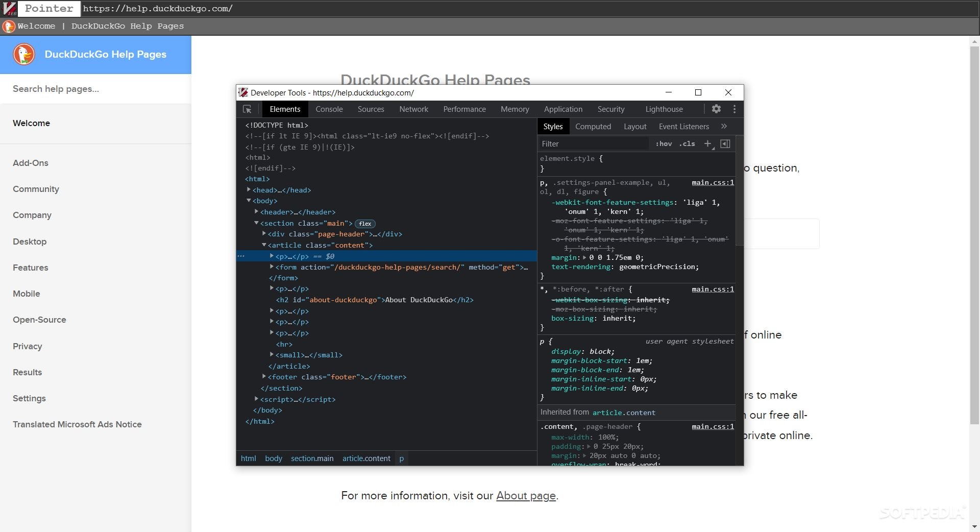Select section.main in breadcrumb bar
Screen dimensions: 980x532
pos(312,458)
